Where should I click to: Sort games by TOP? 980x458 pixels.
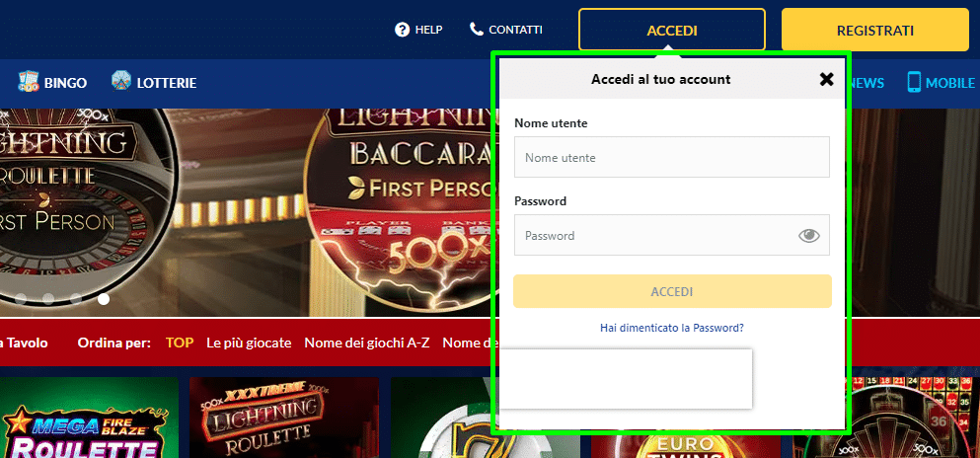pyautogui.click(x=180, y=343)
